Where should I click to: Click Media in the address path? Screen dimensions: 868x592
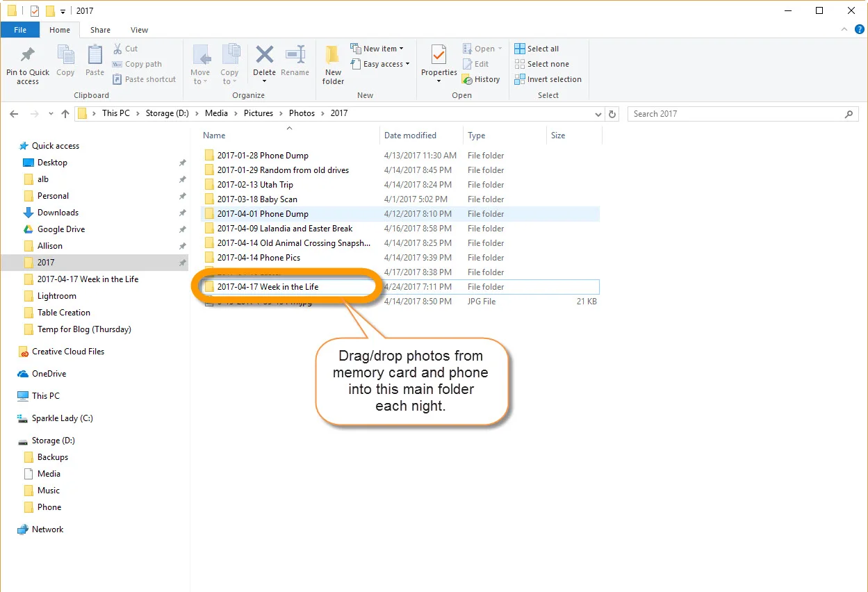click(x=216, y=113)
